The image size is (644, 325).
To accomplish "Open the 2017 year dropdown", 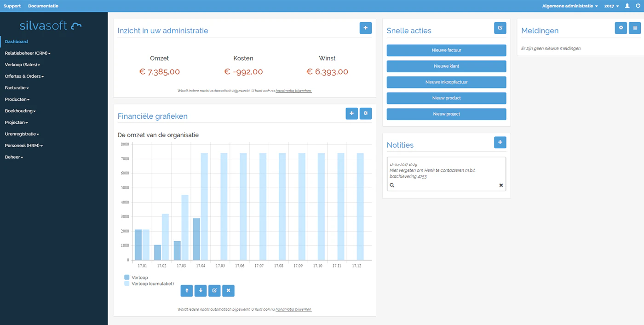I will (x=611, y=6).
